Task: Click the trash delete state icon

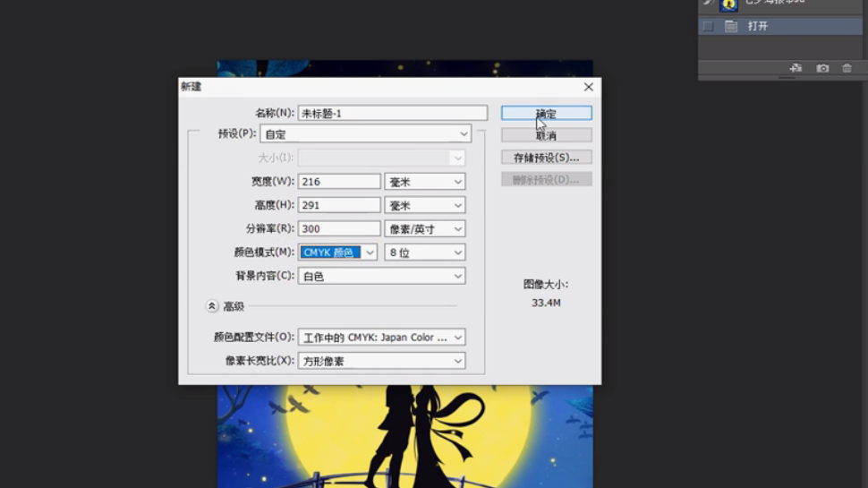Action: 847,68
